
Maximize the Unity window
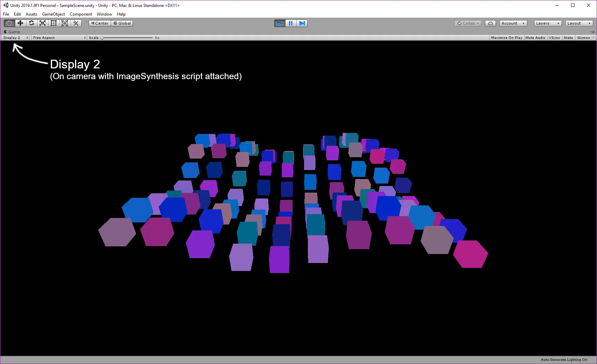tap(573, 5)
